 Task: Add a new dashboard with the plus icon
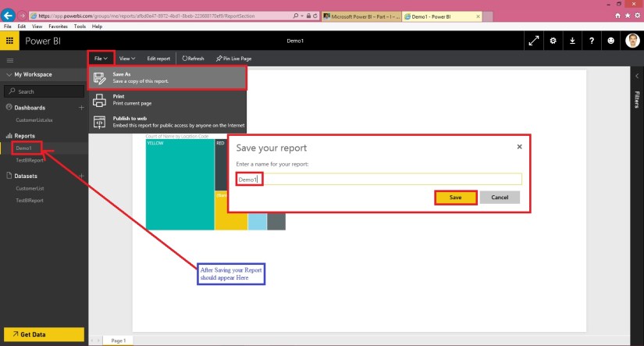click(81, 108)
